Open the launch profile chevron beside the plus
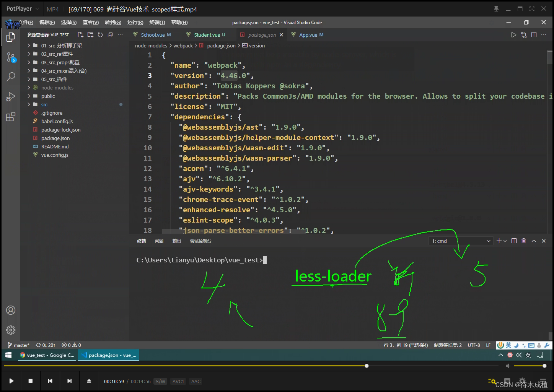Viewport: 554px width, 392px height. click(505, 241)
